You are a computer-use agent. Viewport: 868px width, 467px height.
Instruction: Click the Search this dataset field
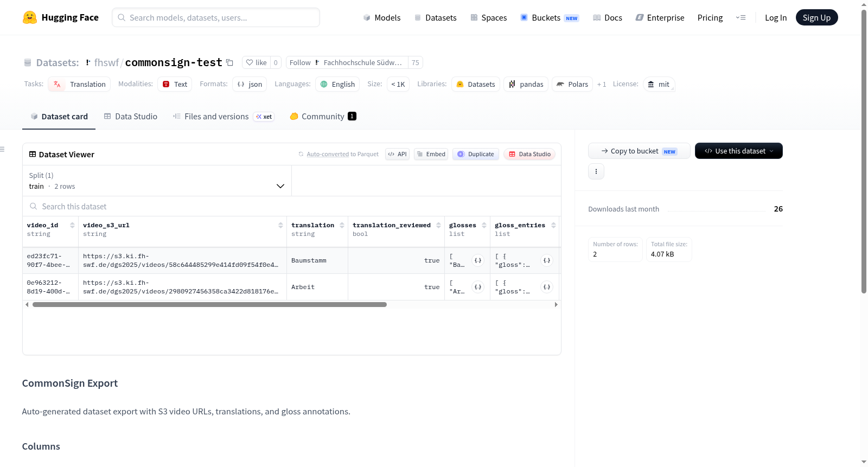tap(291, 206)
